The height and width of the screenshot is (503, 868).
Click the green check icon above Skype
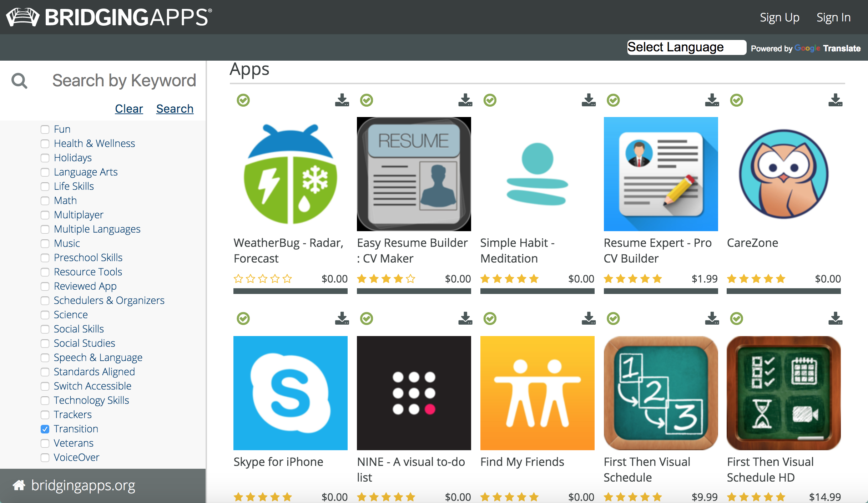[243, 319]
